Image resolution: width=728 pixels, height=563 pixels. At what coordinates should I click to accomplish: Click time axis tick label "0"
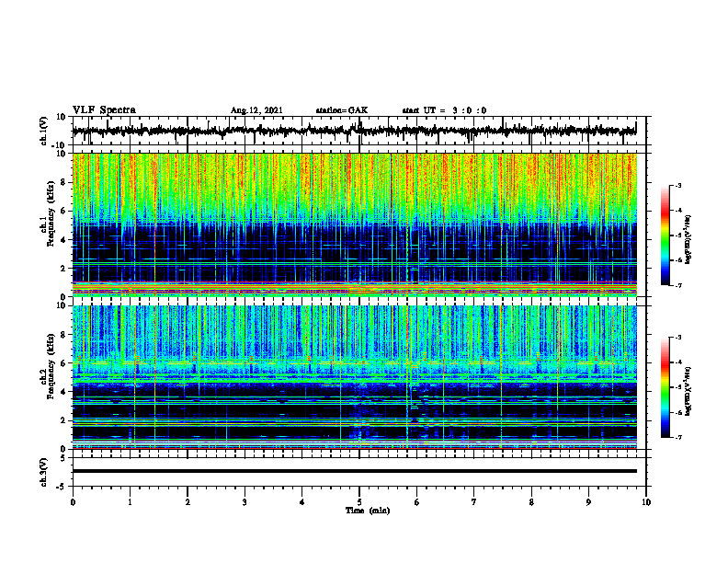tap(73, 502)
